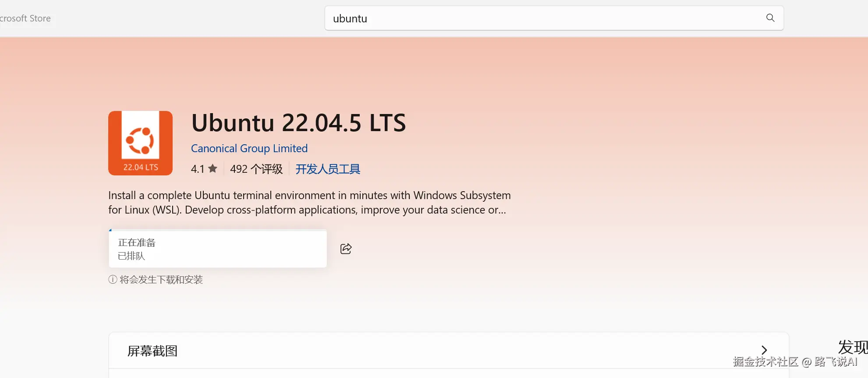
Task: Click the 正在准备 已排队 install button
Action: tap(218, 249)
